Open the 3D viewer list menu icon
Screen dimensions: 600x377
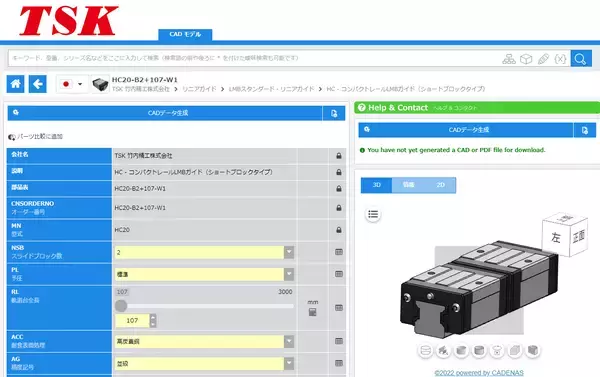coord(373,214)
